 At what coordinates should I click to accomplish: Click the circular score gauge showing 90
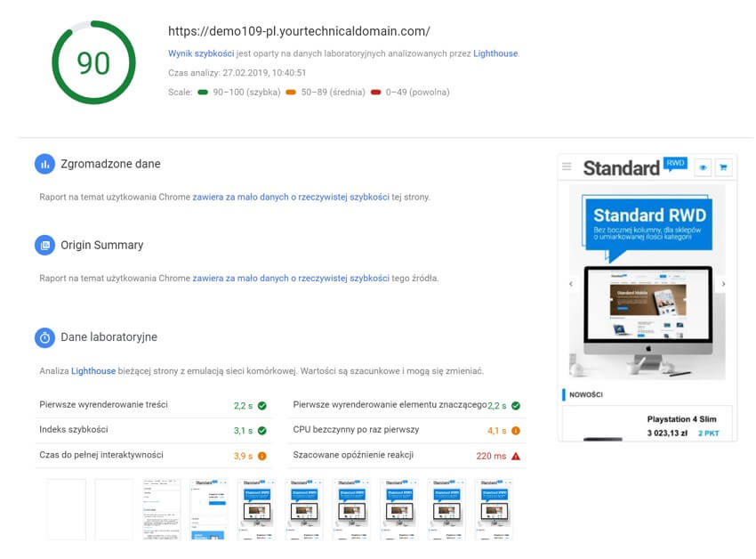click(93, 62)
